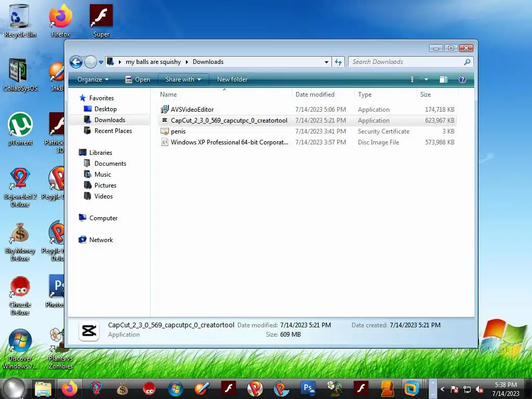Click New folder in the toolbar
This screenshot has height=399, width=532.
click(232, 79)
